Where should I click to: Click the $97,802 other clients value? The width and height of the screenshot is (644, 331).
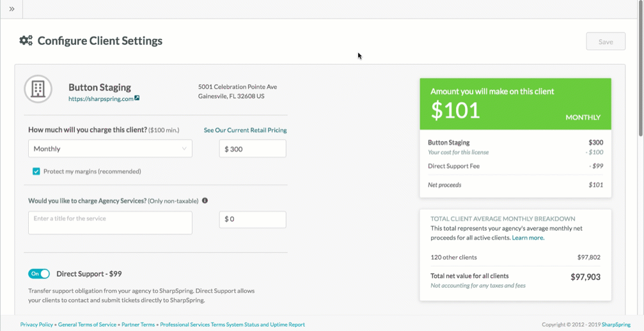coord(588,258)
